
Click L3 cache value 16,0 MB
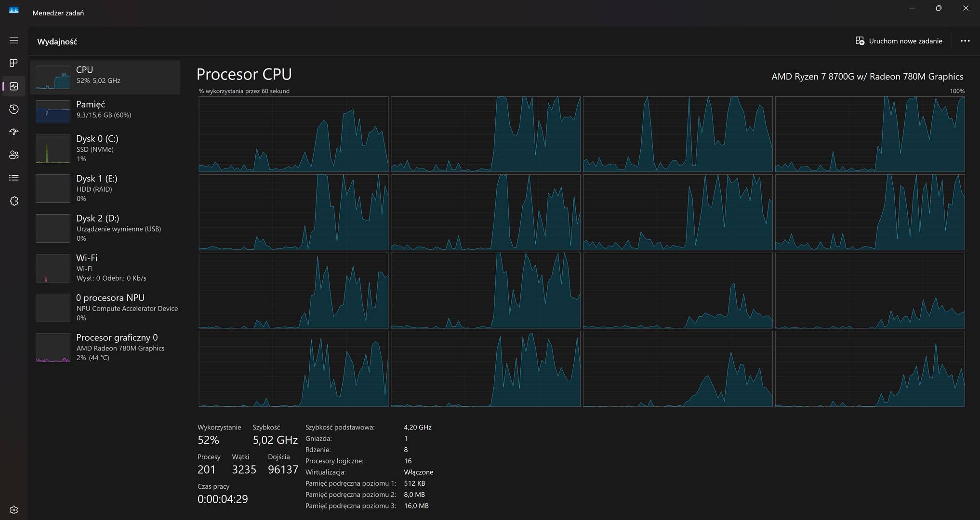416,506
